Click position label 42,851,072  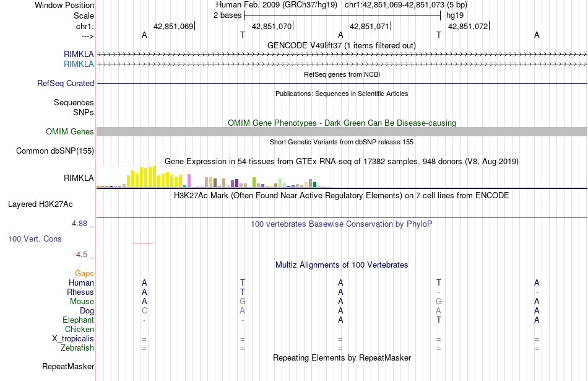click(x=468, y=26)
